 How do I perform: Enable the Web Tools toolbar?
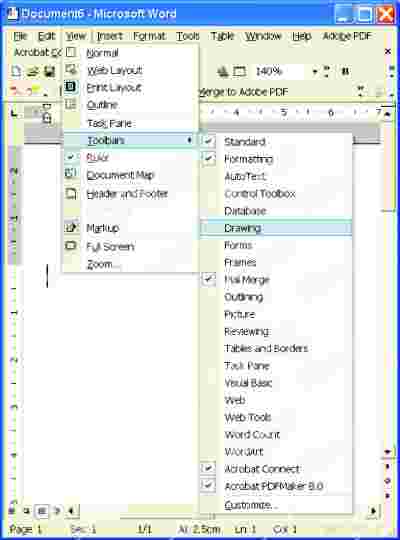coord(276,417)
